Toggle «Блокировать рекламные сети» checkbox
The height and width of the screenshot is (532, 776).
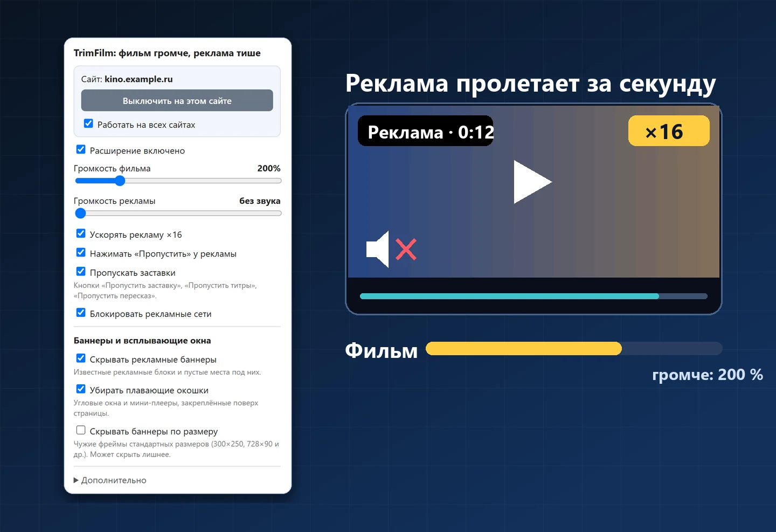(81, 313)
